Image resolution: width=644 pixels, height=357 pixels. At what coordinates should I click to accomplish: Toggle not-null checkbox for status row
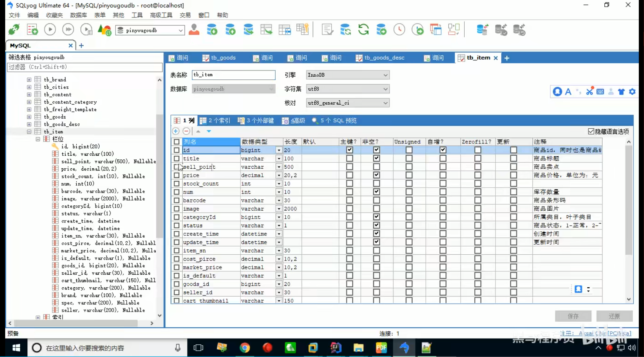376,225
